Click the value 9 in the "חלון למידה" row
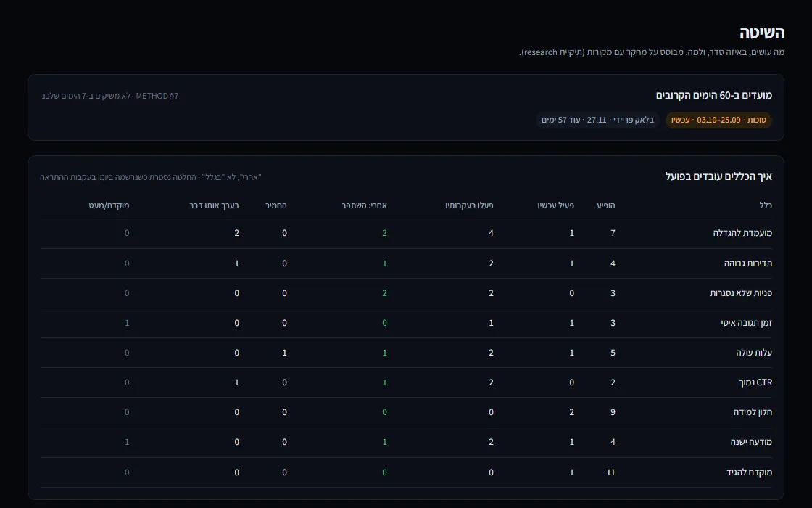812x508 pixels. 613,413
